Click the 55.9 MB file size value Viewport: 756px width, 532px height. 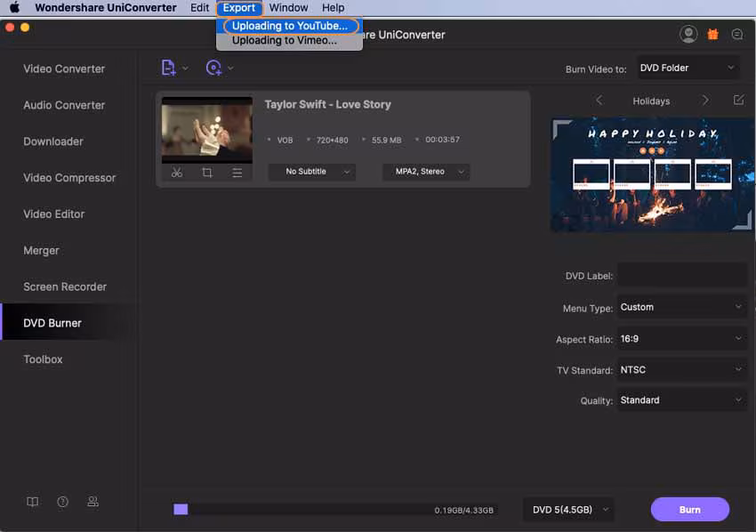click(x=386, y=140)
